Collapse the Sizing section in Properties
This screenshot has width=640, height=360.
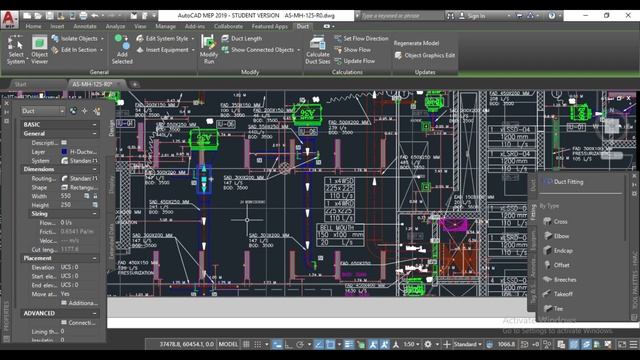tap(94, 213)
